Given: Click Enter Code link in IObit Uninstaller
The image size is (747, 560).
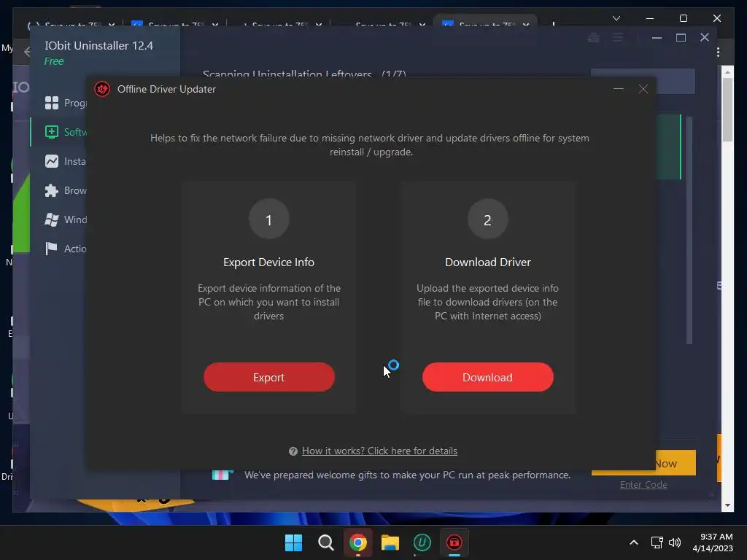Looking at the screenshot, I should [643, 485].
